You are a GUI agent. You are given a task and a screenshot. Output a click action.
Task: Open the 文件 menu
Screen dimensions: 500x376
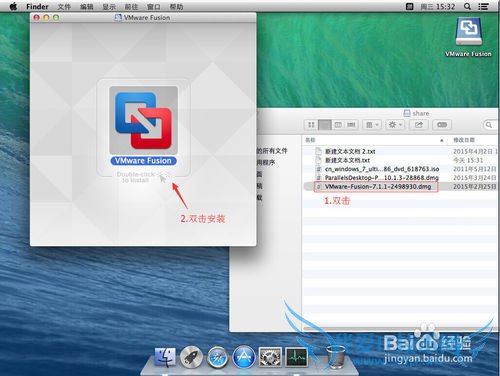(64, 6)
